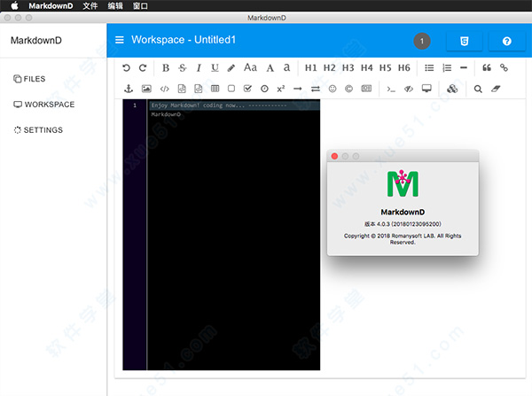The width and height of the screenshot is (532, 396).
Task: Apply underline formatting
Action: [215, 68]
